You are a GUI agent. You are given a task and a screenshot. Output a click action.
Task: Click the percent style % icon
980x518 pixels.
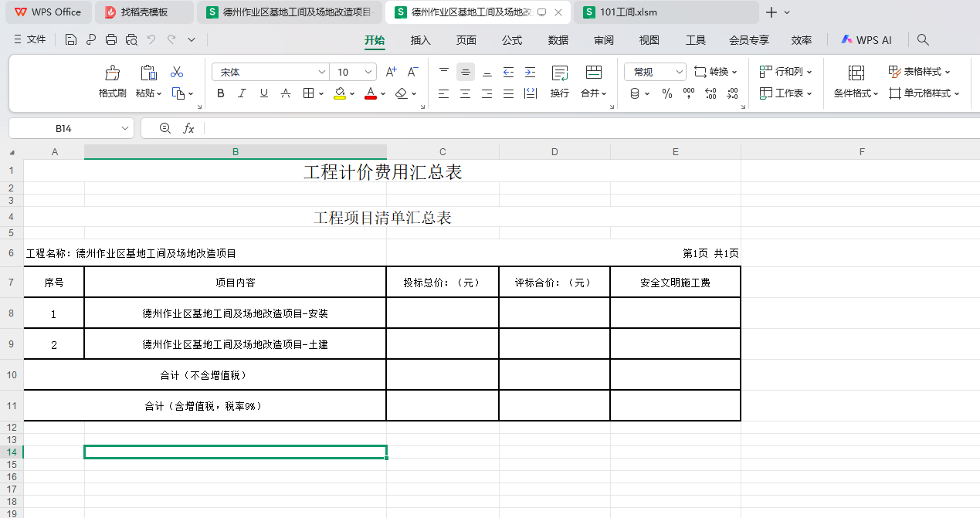667,93
